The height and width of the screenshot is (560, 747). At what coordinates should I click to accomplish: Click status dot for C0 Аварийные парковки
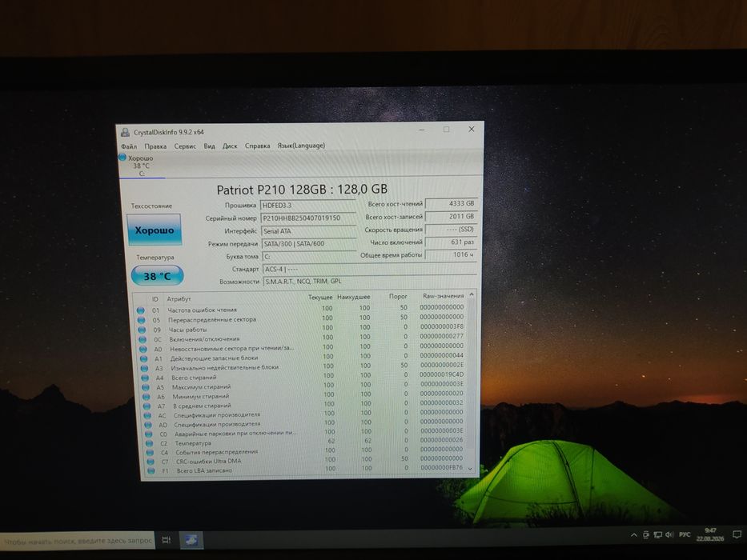tap(149, 434)
